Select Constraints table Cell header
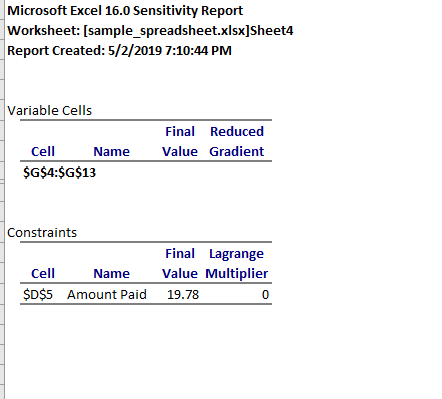442x399 pixels. coord(43,274)
